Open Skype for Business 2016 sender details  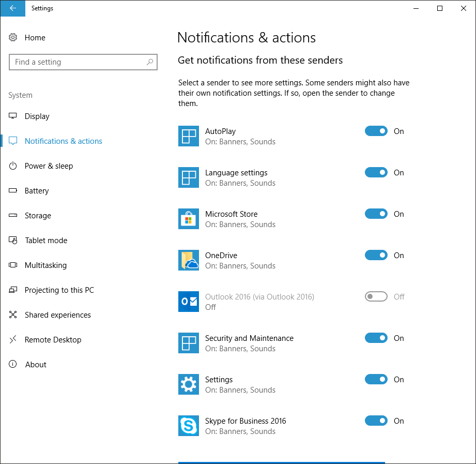(245, 421)
